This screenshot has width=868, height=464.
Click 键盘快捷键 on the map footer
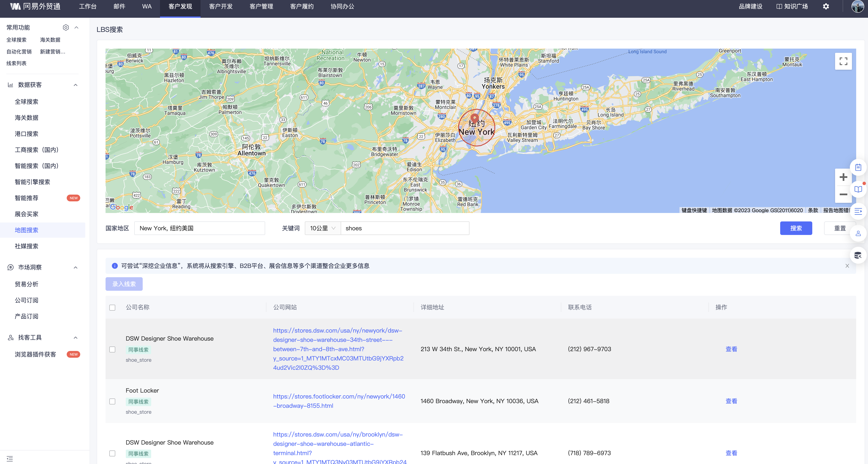pos(694,210)
